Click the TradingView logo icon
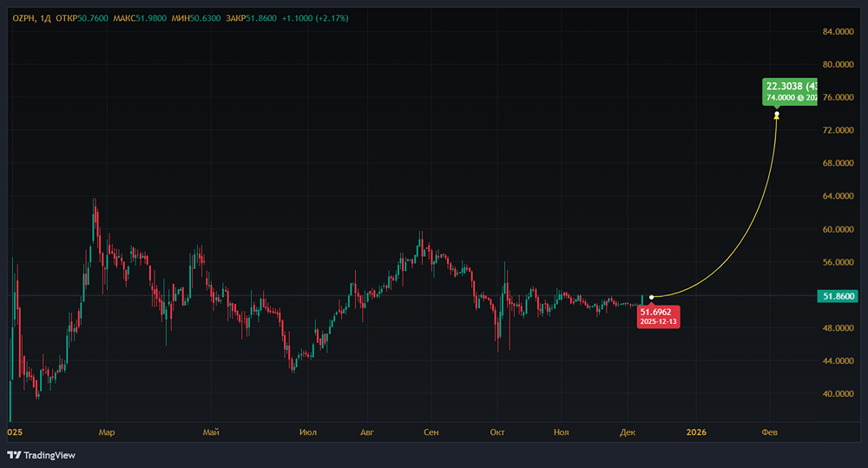The height and width of the screenshot is (468, 868). pyautogui.click(x=15, y=455)
